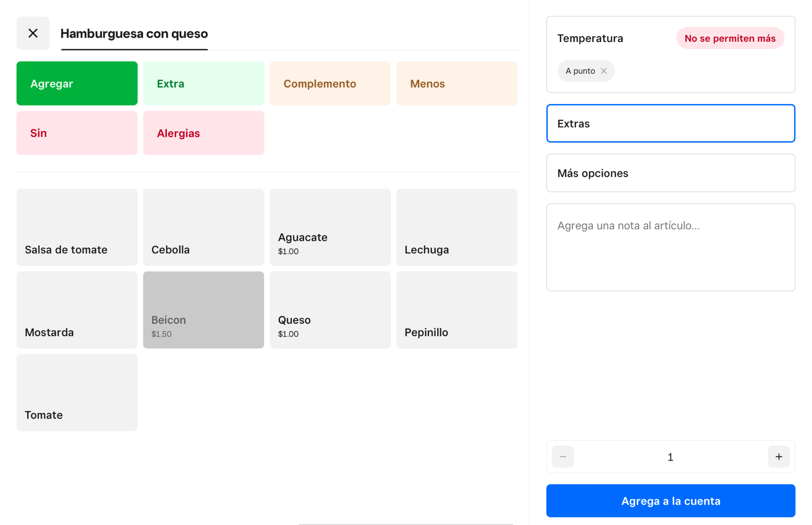Select the Agregar modifier mode
Viewport: 812px width, 525px height.
coord(77,83)
